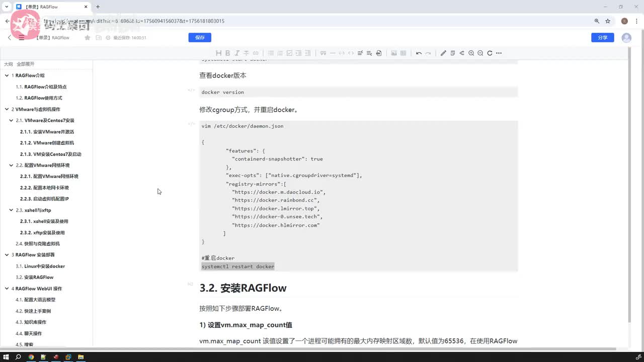Viewport: 644px width, 362px height.
Task: Insert an image from toolbar
Action: coord(394,53)
